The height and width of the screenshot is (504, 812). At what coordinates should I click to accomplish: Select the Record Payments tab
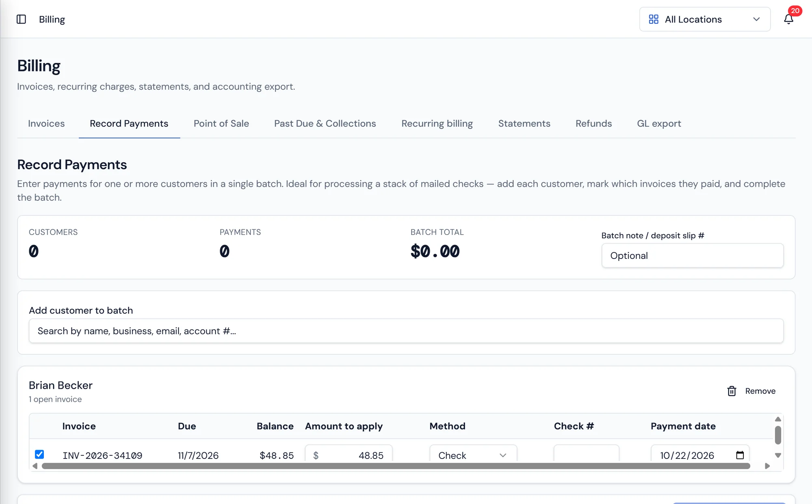point(129,123)
